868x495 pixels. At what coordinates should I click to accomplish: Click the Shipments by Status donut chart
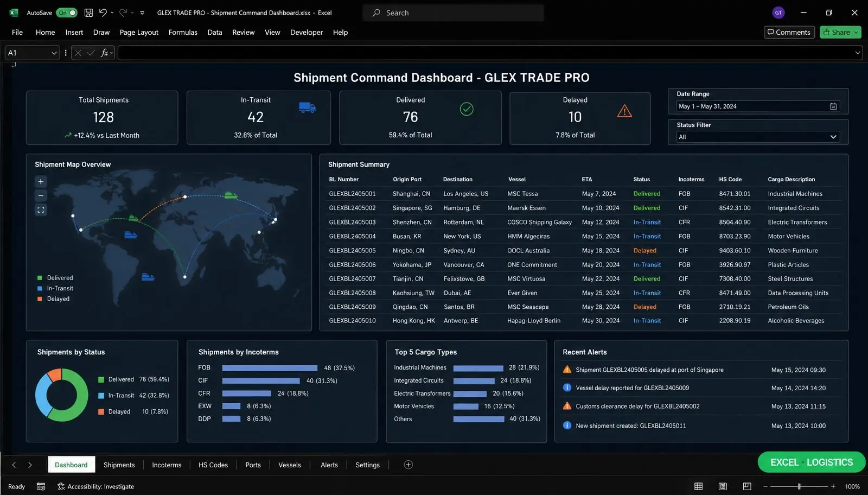tap(62, 395)
